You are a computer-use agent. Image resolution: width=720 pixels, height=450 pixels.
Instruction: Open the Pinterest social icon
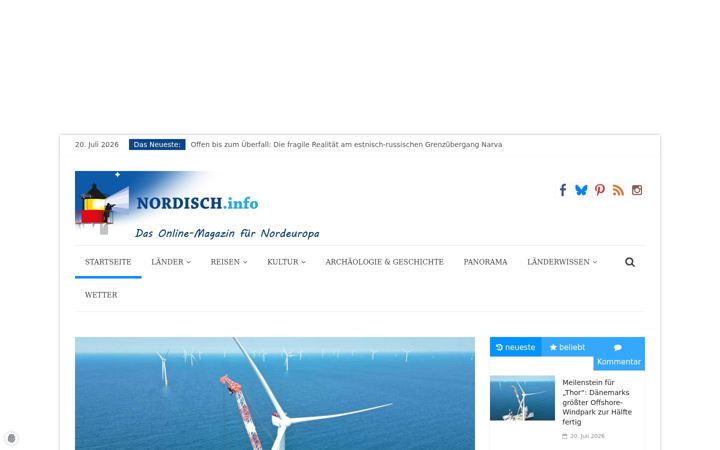click(x=600, y=190)
